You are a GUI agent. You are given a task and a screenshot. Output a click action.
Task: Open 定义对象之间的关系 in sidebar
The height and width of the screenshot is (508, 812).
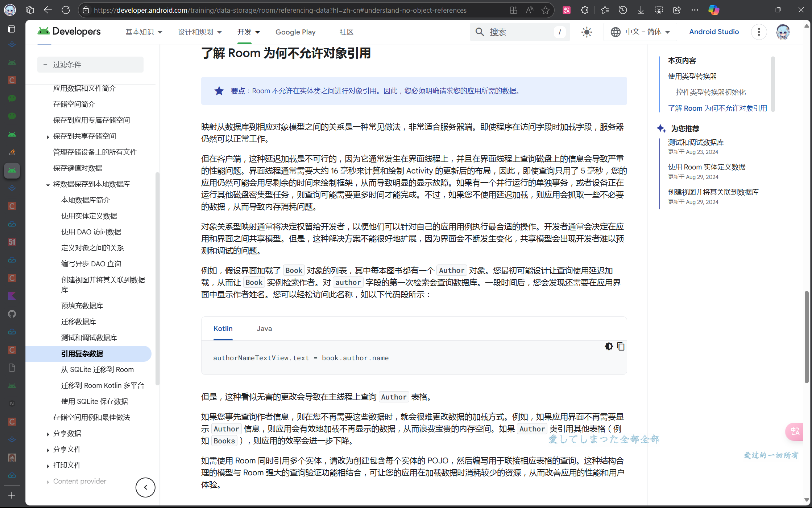pyautogui.click(x=92, y=248)
